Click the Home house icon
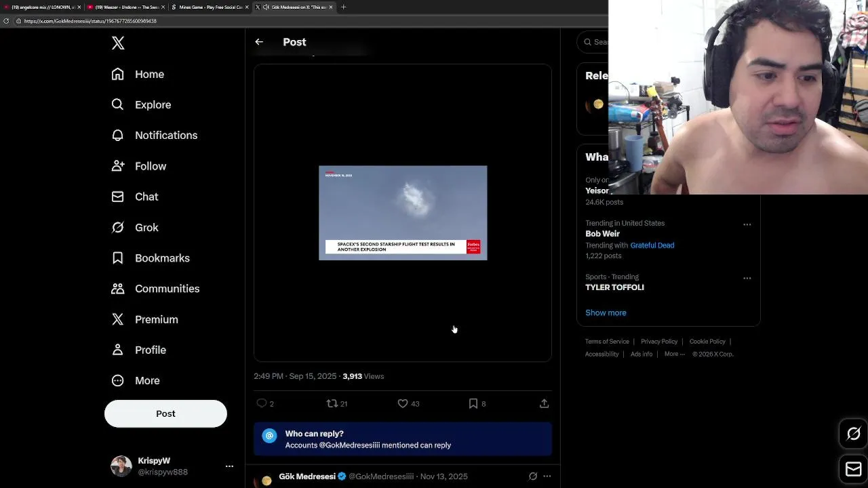Image resolution: width=868 pixels, height=488 pixels. click(x=118, y=74)
